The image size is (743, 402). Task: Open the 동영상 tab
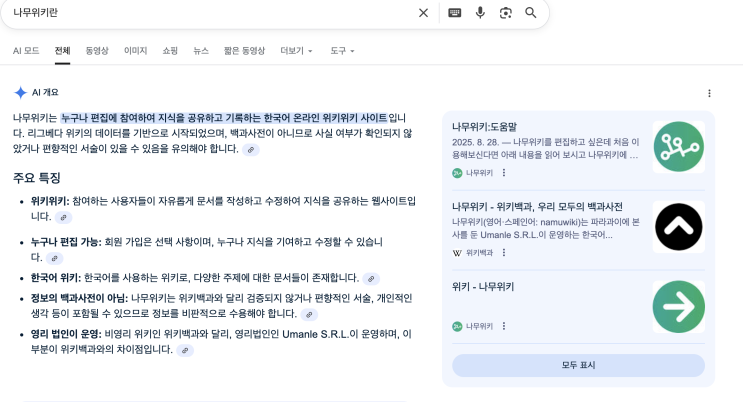coord(97,51)
